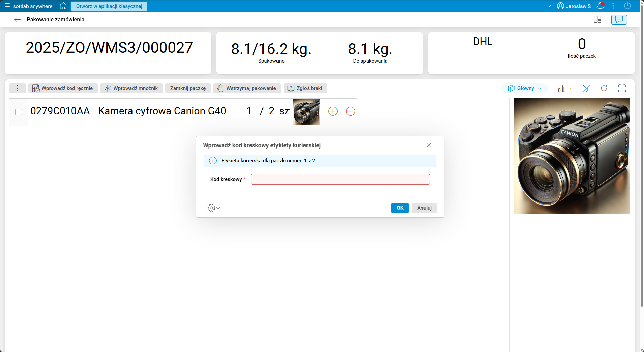
Task: Expand the top bar chevron dropdown
Action: click(x=549, y=6)
